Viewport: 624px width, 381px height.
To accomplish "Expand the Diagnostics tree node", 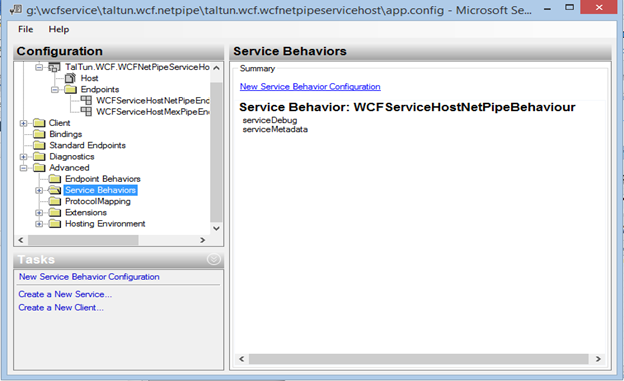I will coord(23,156).
